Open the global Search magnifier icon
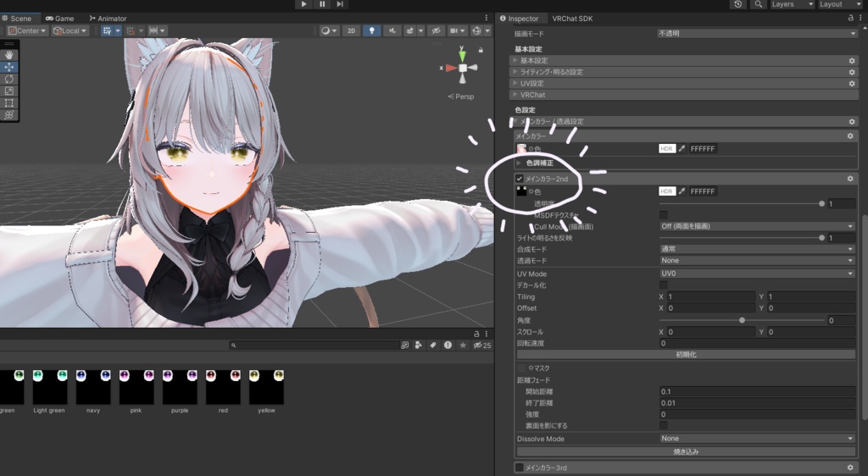868x476 pixels. click(759, 4)
